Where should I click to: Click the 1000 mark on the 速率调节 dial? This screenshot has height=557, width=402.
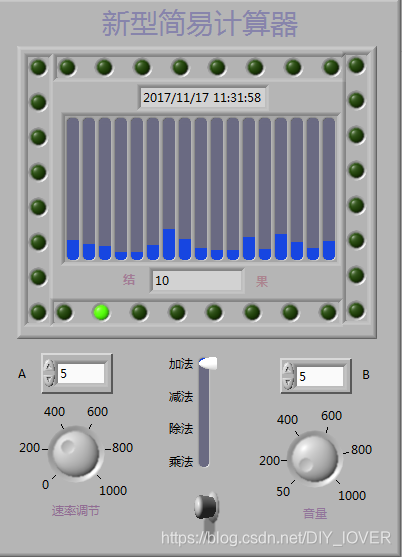tap(113, 491)
